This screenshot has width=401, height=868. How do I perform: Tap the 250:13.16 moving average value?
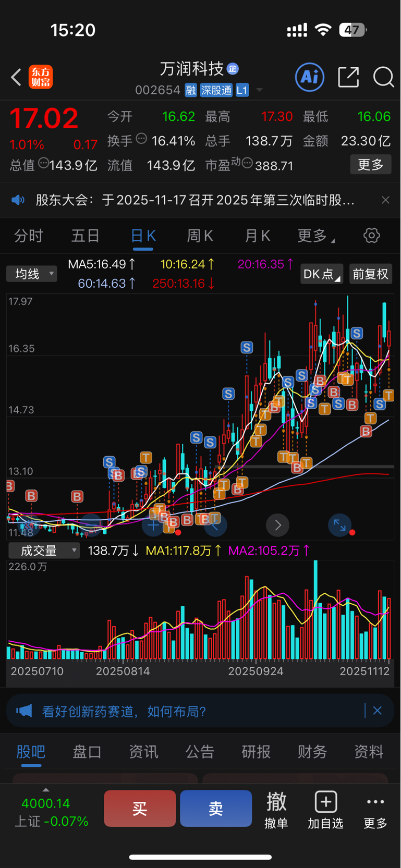(184, 284)
